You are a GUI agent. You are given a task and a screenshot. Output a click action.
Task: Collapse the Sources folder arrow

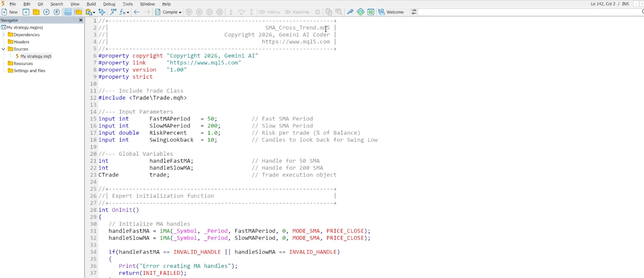[x=4, y=49]
